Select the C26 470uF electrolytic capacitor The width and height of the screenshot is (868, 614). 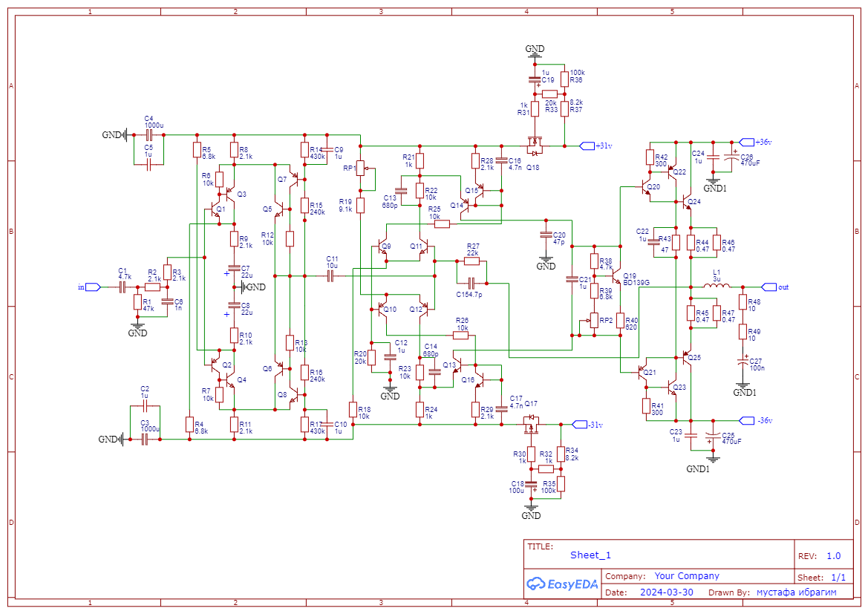pos(731,157)
